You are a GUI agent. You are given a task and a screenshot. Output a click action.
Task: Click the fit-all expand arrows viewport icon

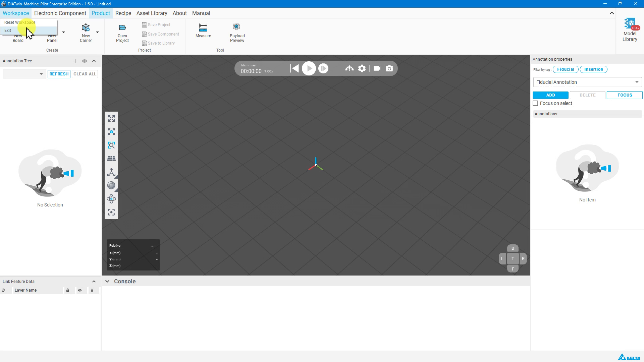point(111,118)
